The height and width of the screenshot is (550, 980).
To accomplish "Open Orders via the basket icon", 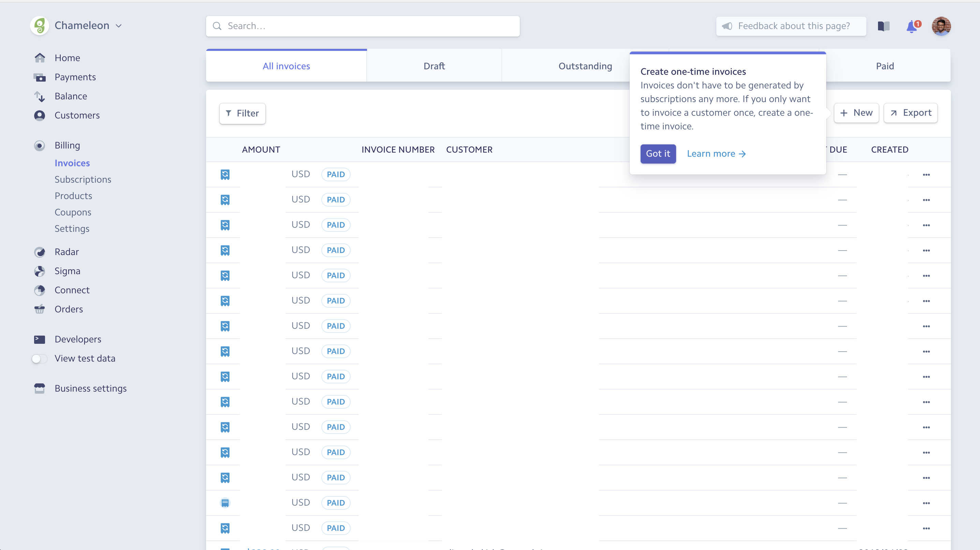I will pyautogui.click(x=40, y=309).
